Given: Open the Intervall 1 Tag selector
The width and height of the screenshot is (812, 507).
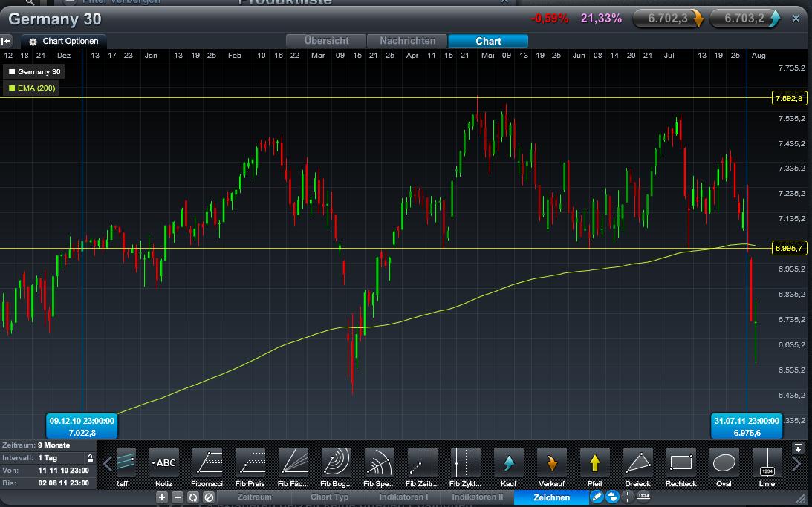Looking at the screenshot, I should [48, 458].
